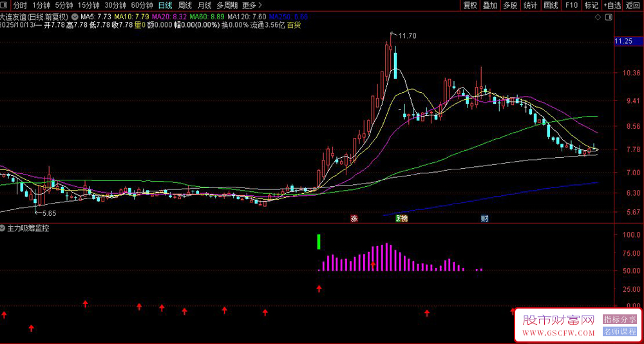
Task: Click the layout icon left of 分时
Action: pyautogui.click(x=5, y=5)
